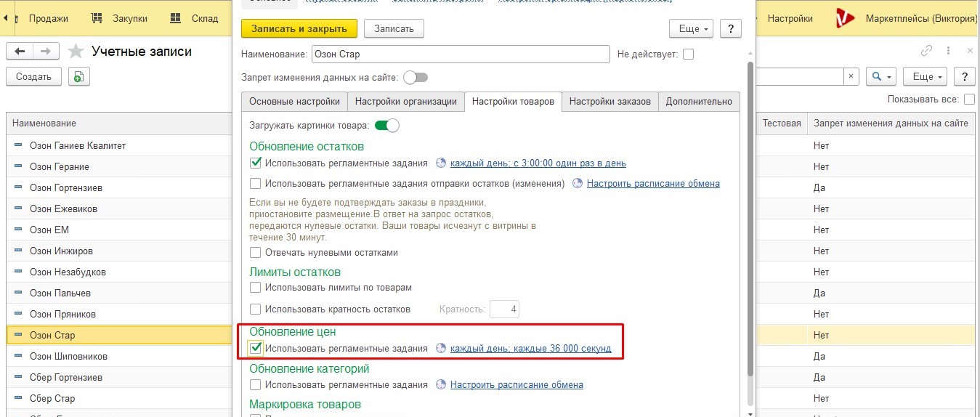Open the Еще dropdown in the account form
This screenshot has width=980, height=417.
[x=692, y=28]
